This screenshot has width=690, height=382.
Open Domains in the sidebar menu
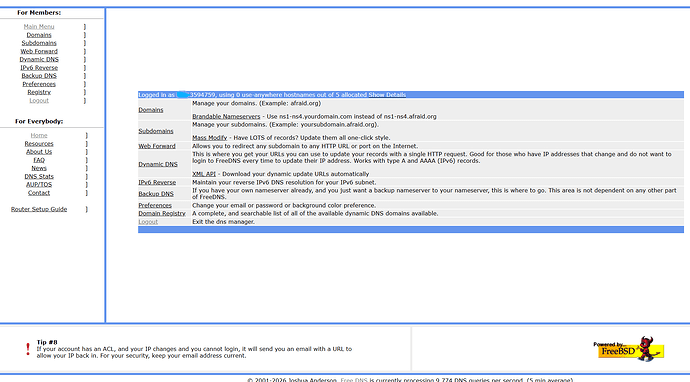[39, 35]
